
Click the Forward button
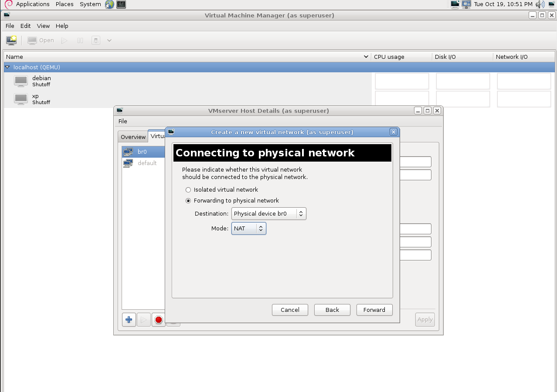point(374,310)
